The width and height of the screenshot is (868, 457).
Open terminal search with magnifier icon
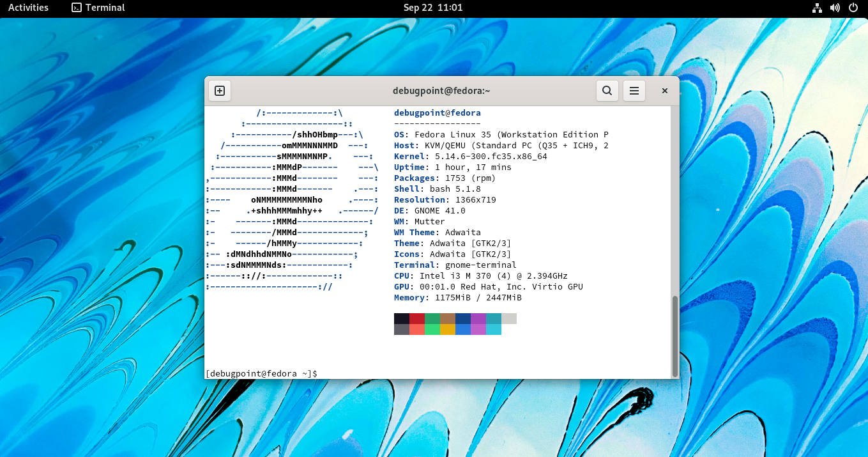pyautogui.click(x=607, y=91)
